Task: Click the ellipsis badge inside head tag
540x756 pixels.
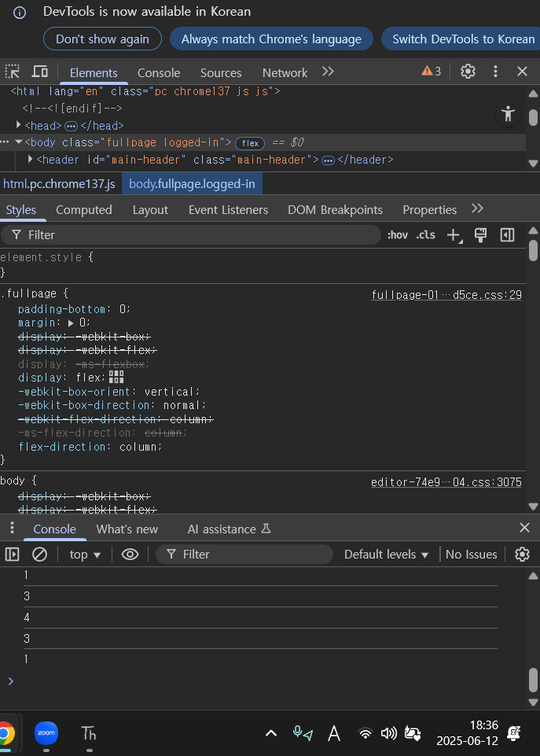Action: point(71,127)
